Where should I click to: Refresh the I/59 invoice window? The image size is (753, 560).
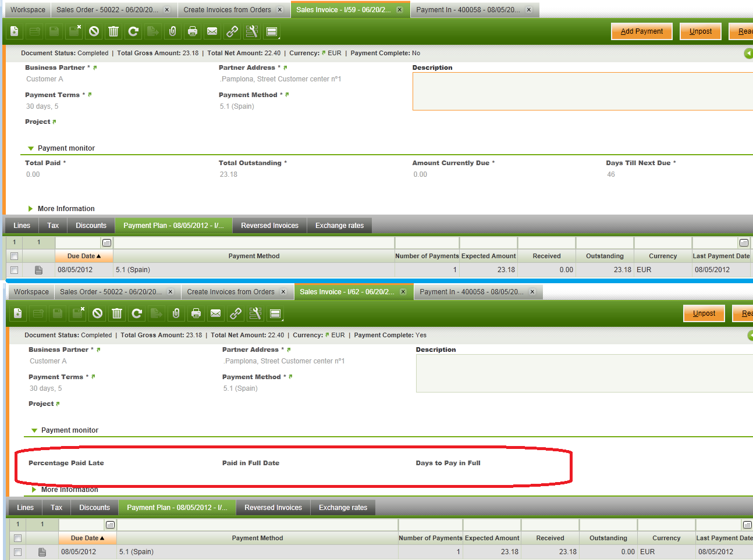tap(133, 31)
